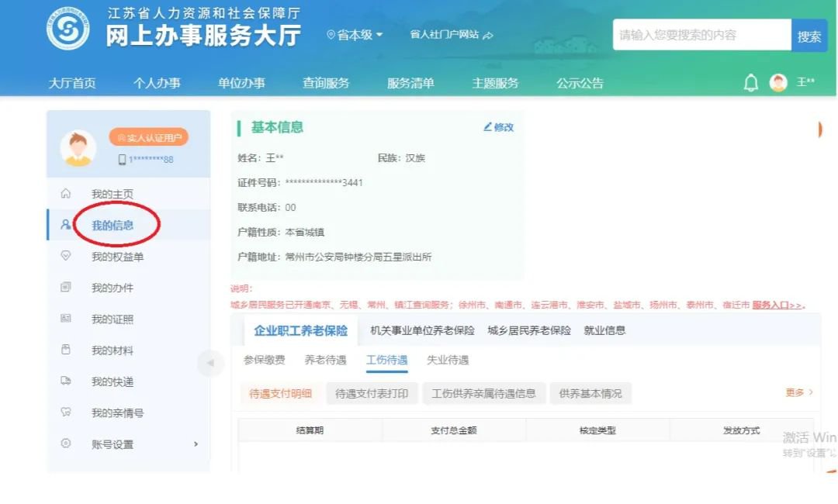Open user avatar in top navigation
This screenshot has height=504, width=838.
[778, 83]
